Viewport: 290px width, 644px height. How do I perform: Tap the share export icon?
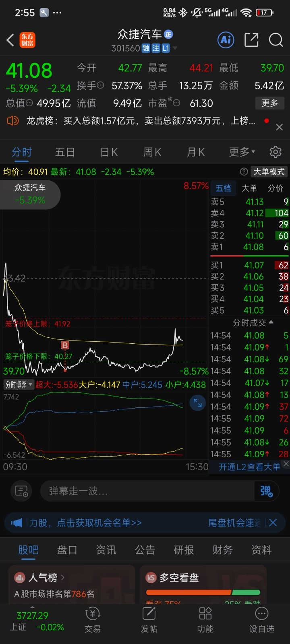pyautogui.click(x=251, y=40)
